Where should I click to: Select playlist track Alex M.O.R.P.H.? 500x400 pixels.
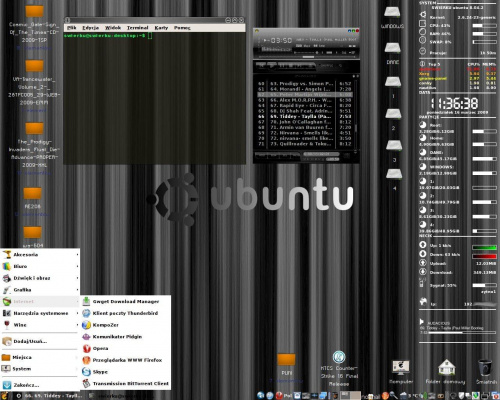click(x=304, y=100)
